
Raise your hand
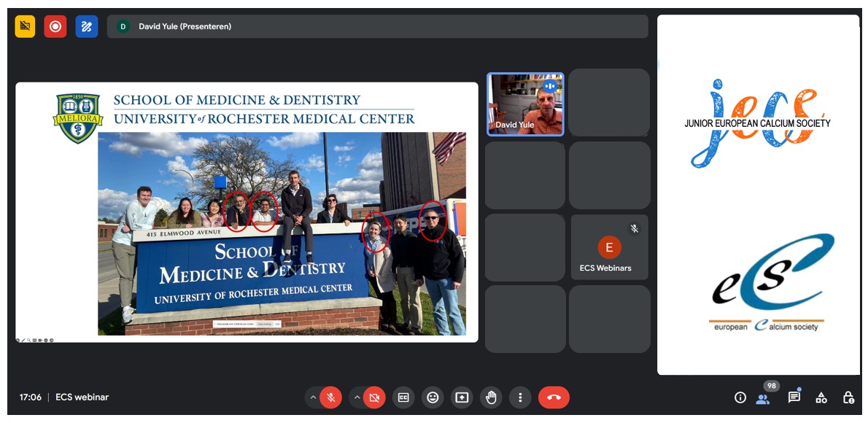pyautogui.click(x=491, y=397)
